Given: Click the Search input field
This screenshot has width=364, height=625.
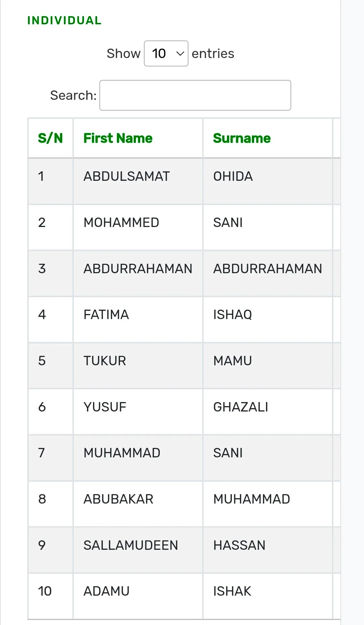Looking at the screenshot, I should pyautogui.click(x=195, y=95).
